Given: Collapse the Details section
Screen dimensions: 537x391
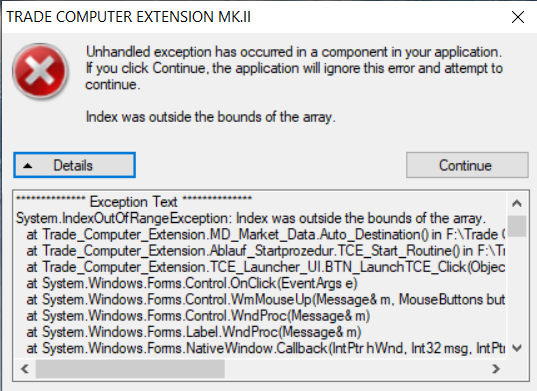Looking at the screenshot, I should 75,165.
